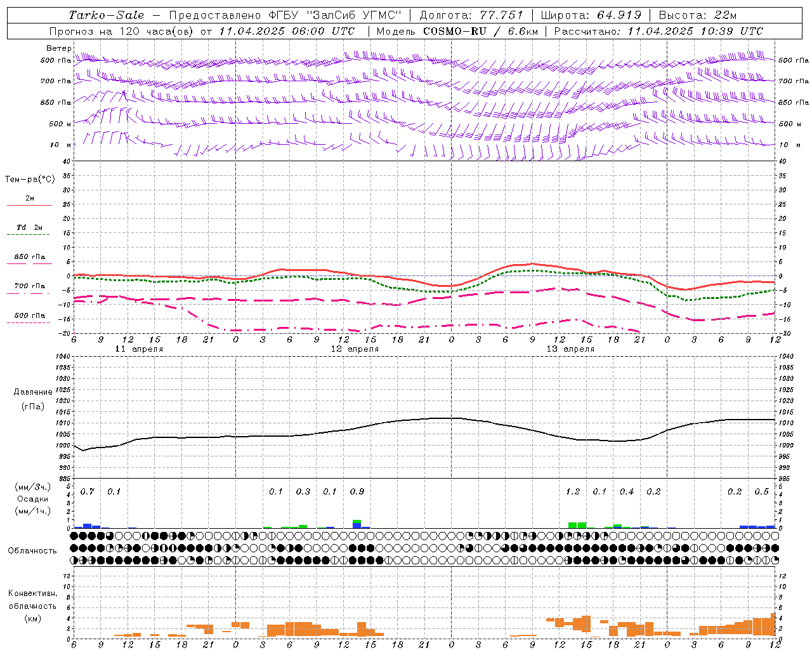This screenshot has width=812, height=650.
Task: Click the "Давление" pressure panel label
Action: pyautogui.click(x=33, y=392)
